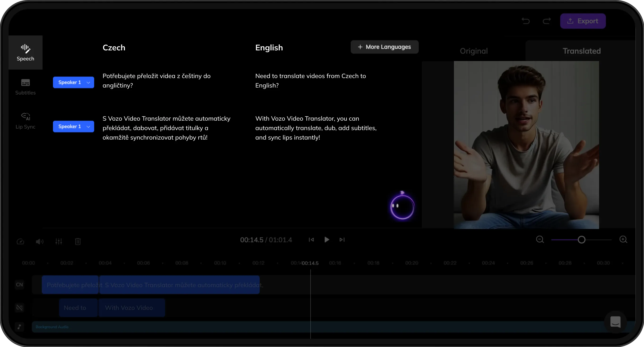Click the volume speaker icon
The width and height of the screenshot is (644, 347).
click(39, 242)
